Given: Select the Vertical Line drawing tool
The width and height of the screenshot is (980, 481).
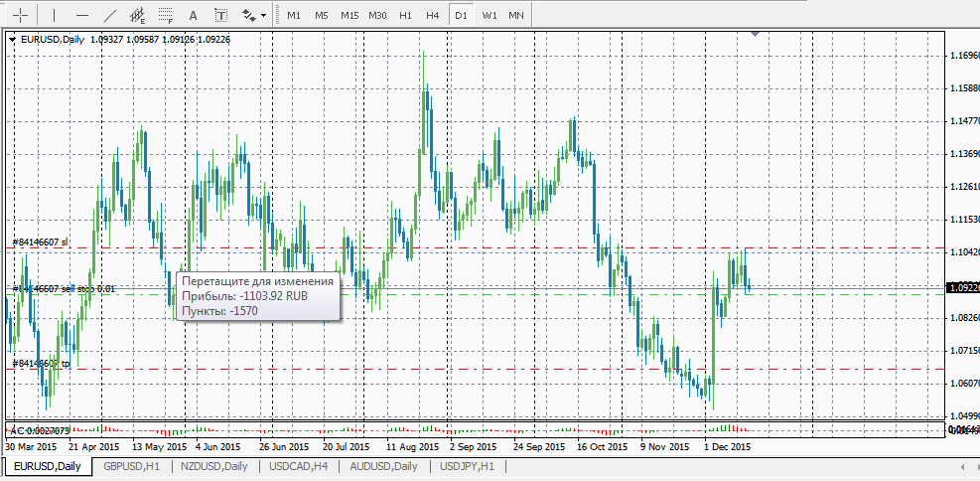Looking at the screenshot, I should click(55, 15).
